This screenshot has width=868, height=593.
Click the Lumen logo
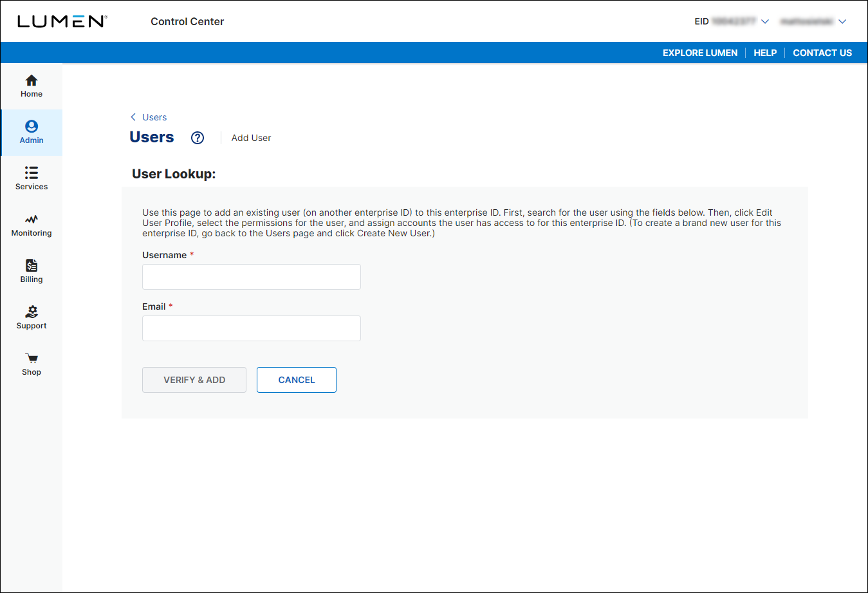click(x=62, y=21)
